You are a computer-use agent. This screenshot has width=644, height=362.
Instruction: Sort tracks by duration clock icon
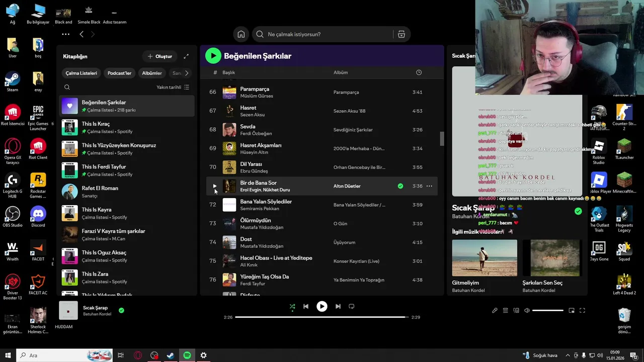point(419,72)
